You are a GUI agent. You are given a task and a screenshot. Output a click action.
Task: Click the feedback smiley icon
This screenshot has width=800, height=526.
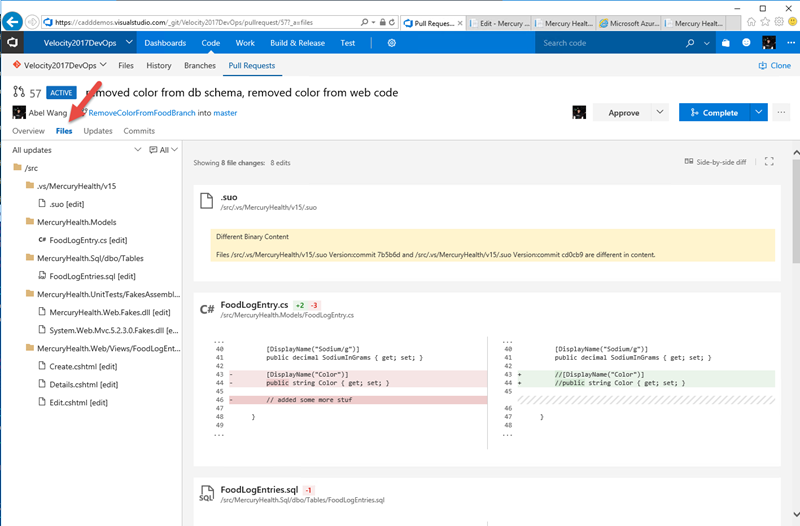[x=746, y=43]
